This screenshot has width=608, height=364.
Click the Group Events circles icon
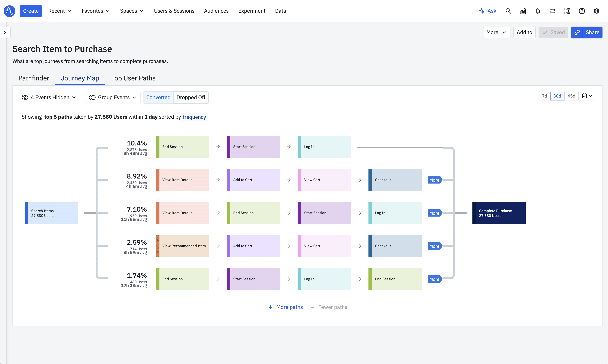coord(92,98)
